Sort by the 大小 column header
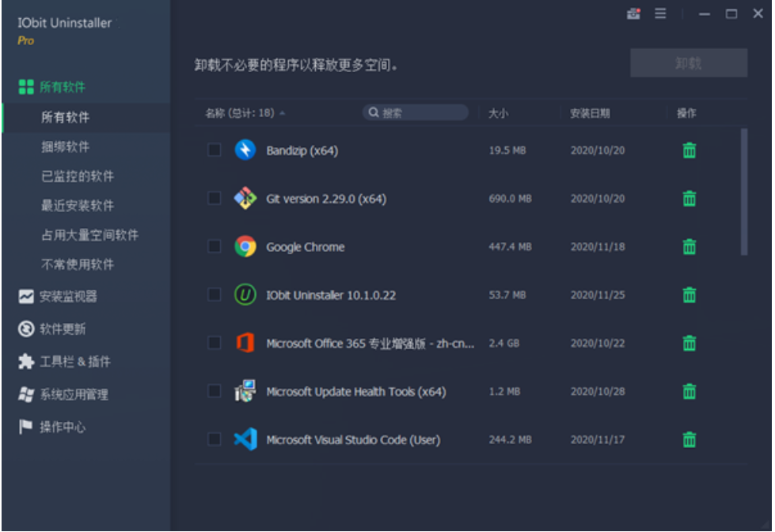The width and height of the screenshot is (775, 532). click(x=498, y=113)
